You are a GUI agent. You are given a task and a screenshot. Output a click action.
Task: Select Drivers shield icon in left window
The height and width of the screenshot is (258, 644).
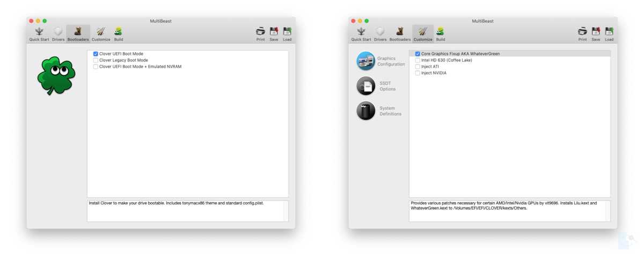click(58, 33)
